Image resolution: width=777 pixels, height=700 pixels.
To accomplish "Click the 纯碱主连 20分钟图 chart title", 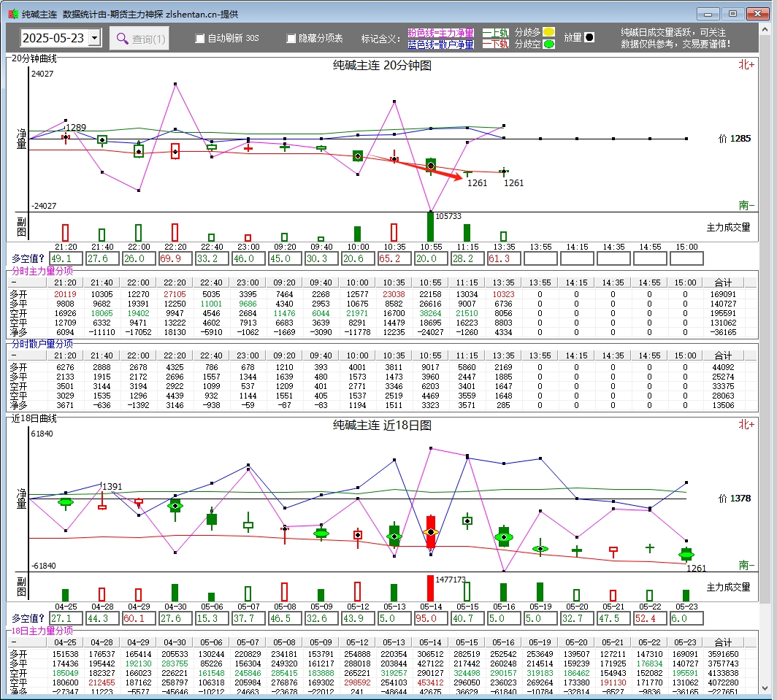I will click(382, 66).
